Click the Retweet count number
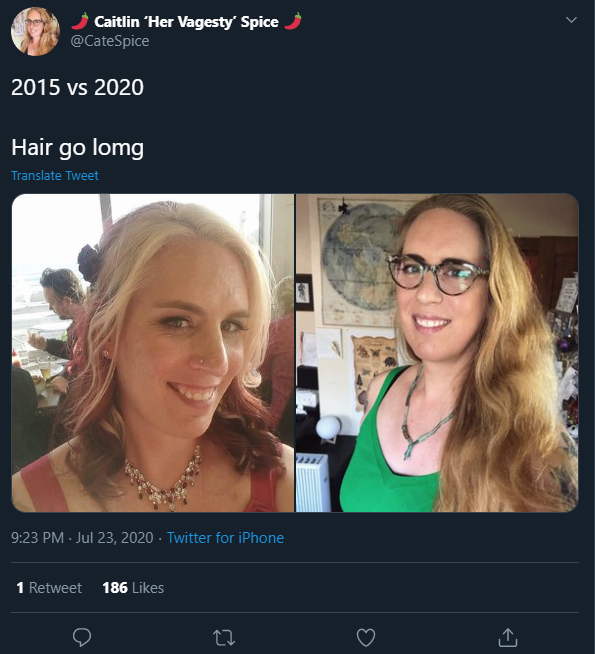 (x=20, y=588)
